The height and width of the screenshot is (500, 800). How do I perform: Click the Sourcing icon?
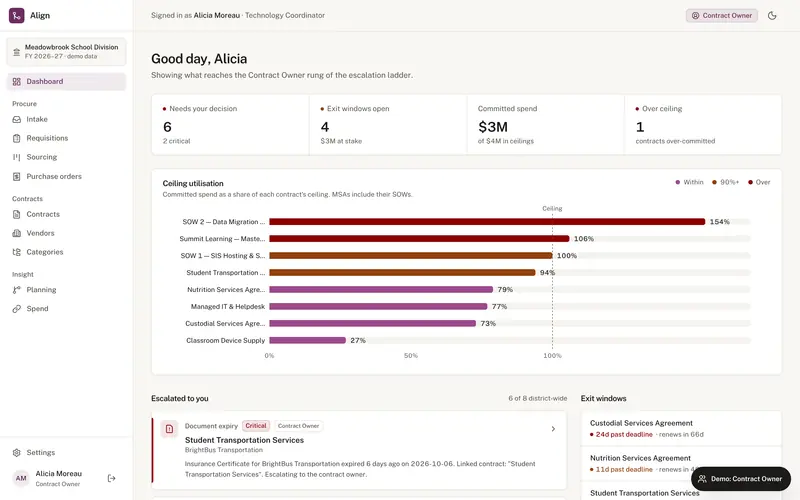pos(16,157)
